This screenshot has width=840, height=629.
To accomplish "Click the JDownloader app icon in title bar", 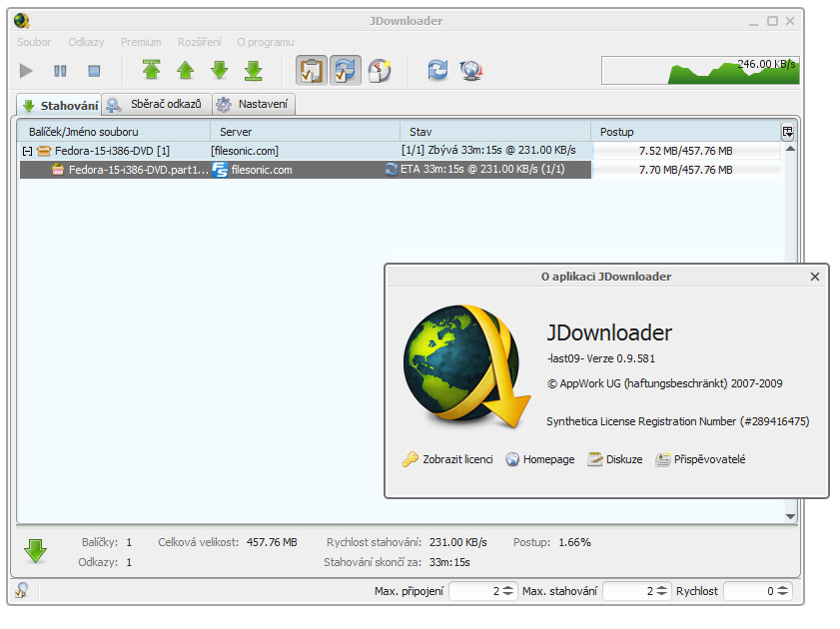I will pos(21,21).
